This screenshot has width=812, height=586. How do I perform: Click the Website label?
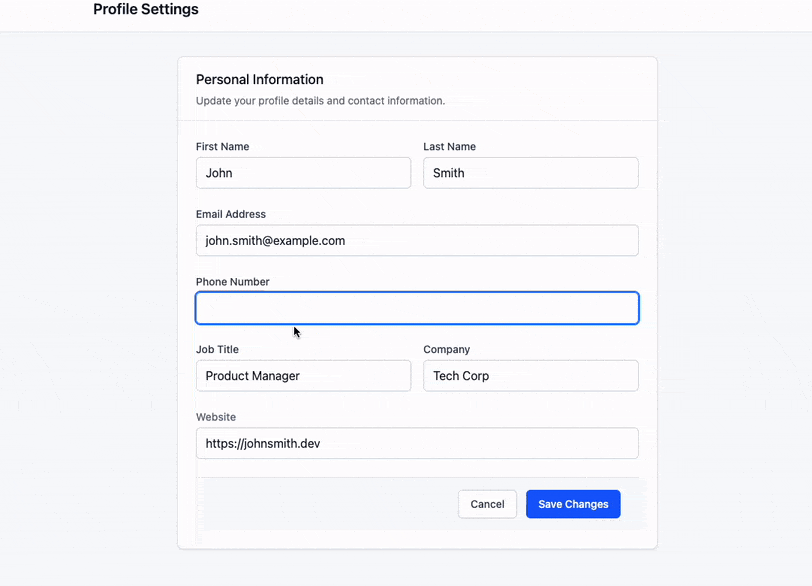point(216,417)
